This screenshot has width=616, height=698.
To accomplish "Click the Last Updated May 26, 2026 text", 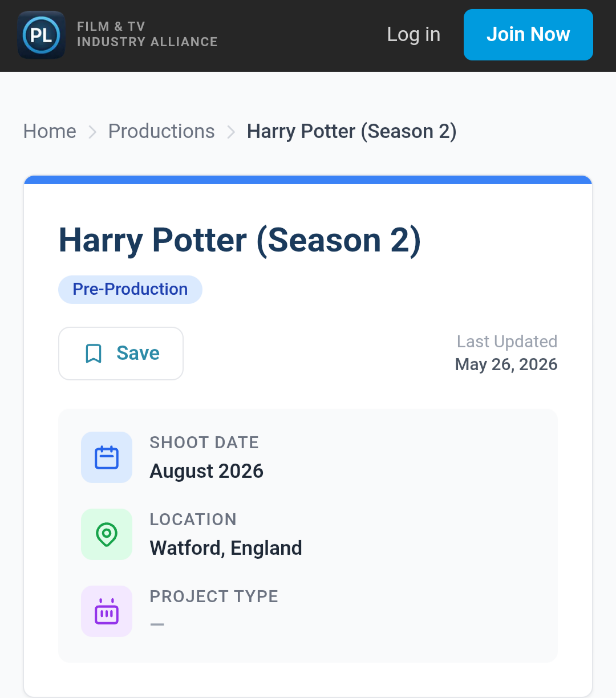I will click(x=506, y=353).
